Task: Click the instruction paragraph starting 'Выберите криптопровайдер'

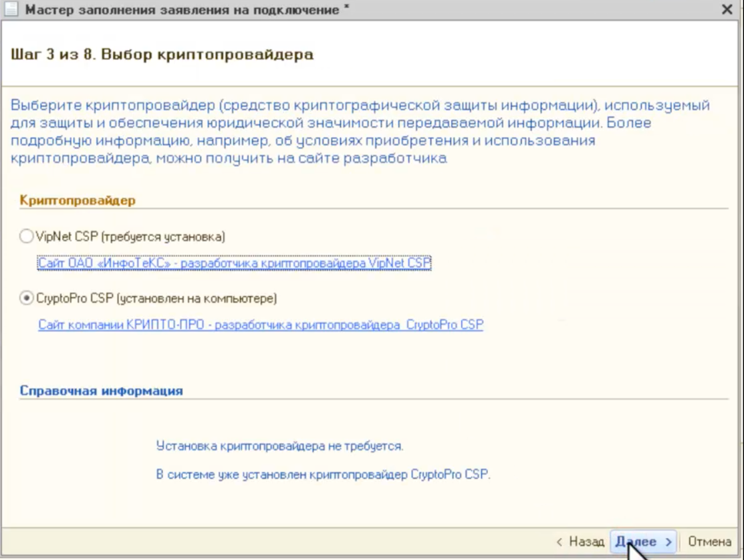Action: pos(360,132)
